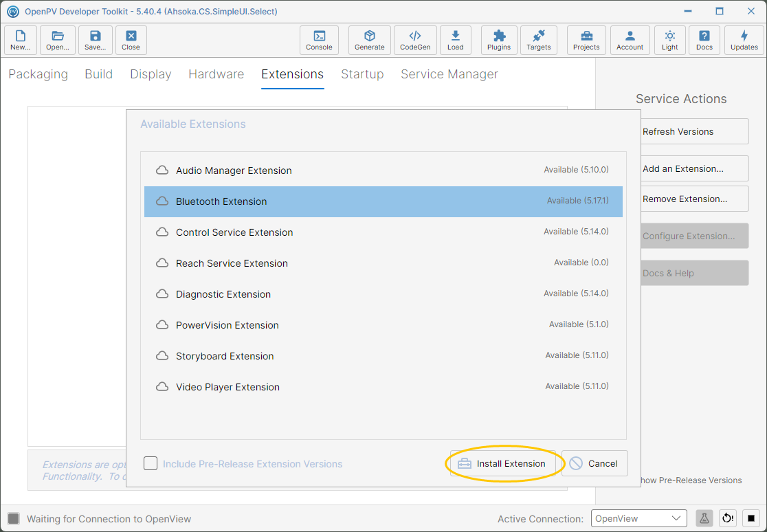The height and width of the screenshot is (532, 767).
Task: Switch to the Startup tab
Action: [x=362, y=74]
